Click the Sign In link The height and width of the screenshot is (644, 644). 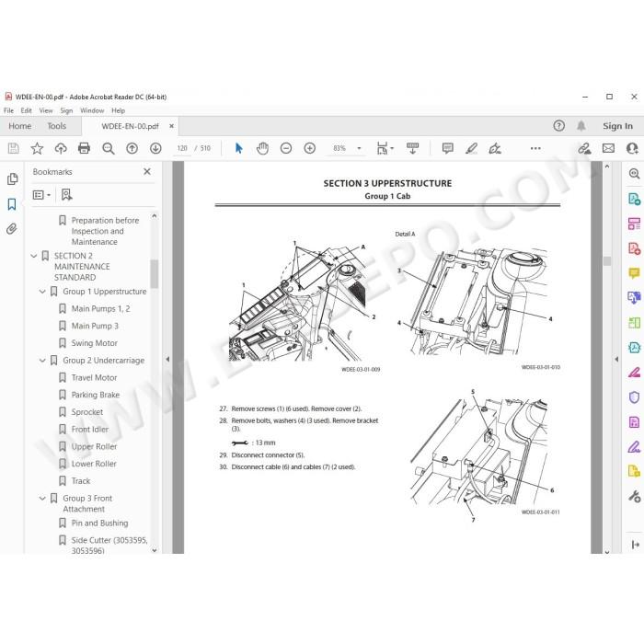[x=617, y=126]
